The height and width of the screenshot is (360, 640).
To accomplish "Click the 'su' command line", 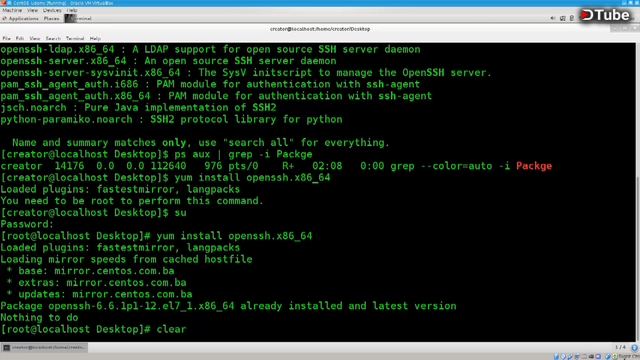I will 93,213.
